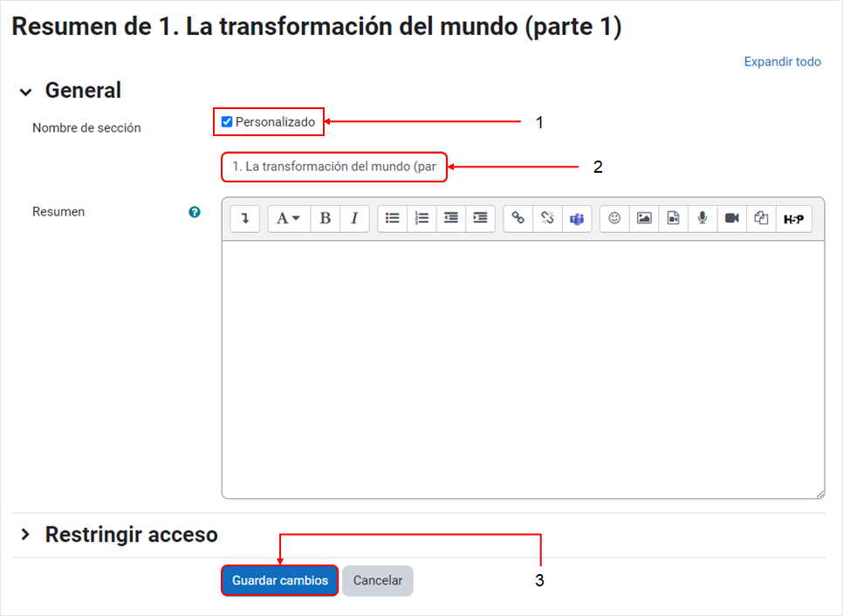Uncheck the Personalizado checkbox
Screen dimensions: 843x616
point(227,122)
